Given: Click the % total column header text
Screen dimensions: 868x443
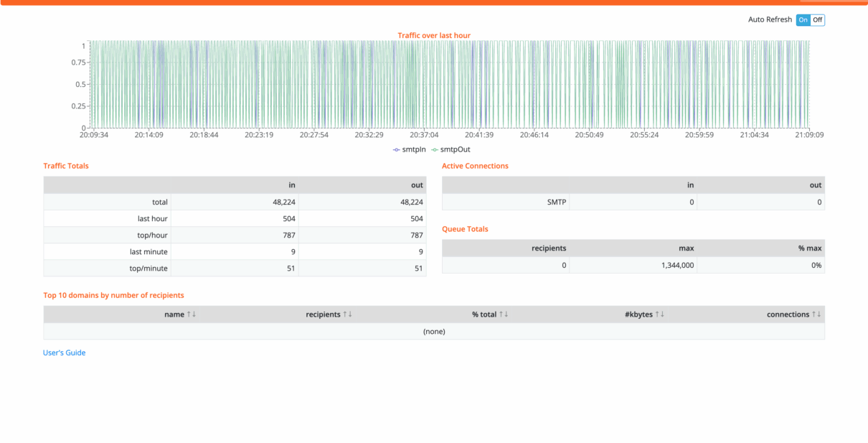Looking at the screenshot, I should pos(483,314).
